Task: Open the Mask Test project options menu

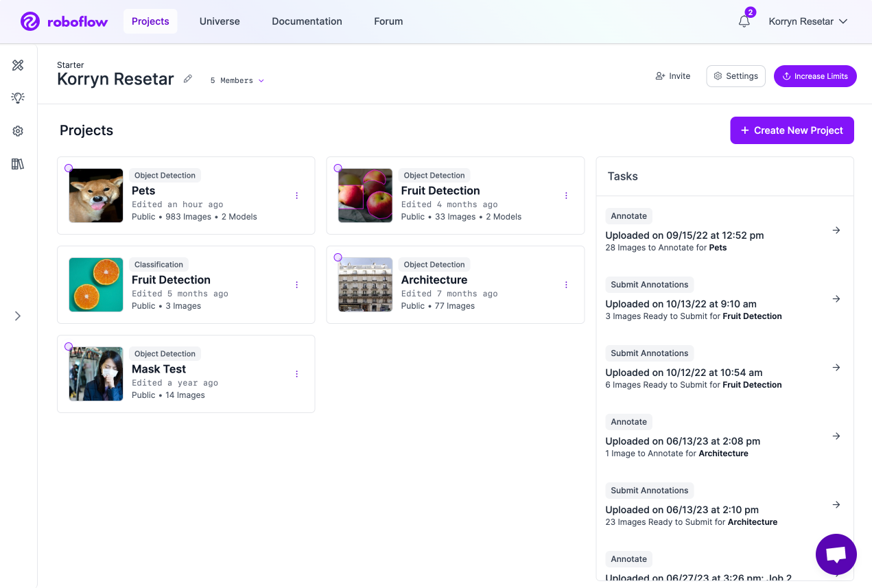Action: pyautogui.click(x=297, y=374)
